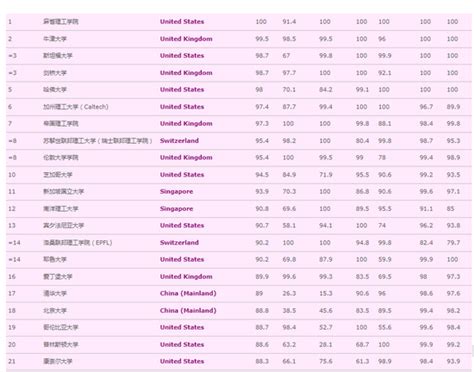
Task: Open Singapore link in rank 11 row
Action: [176, 192]
